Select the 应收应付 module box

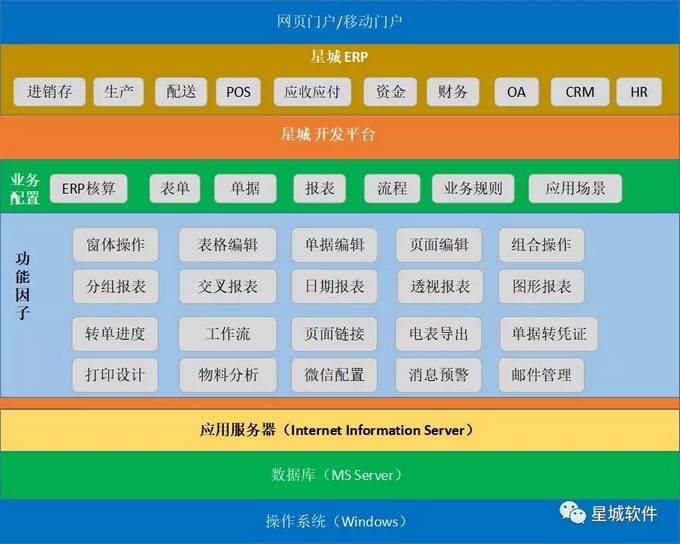(312, 92)
